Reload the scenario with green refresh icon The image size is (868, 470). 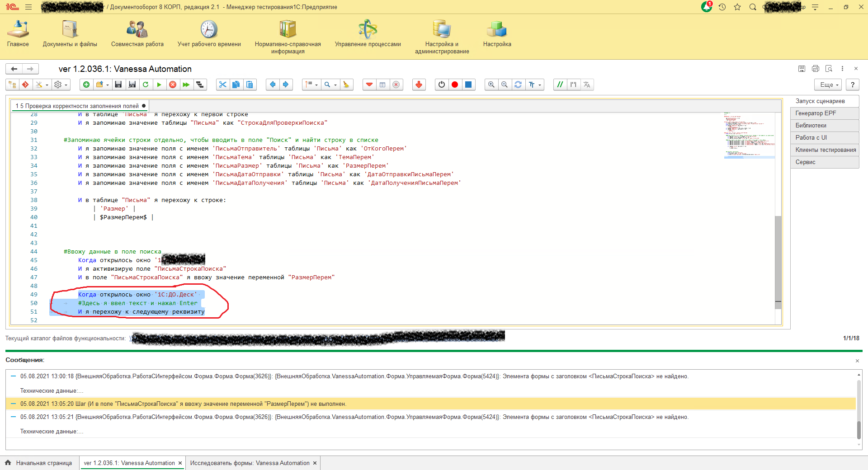pos(146,85)
